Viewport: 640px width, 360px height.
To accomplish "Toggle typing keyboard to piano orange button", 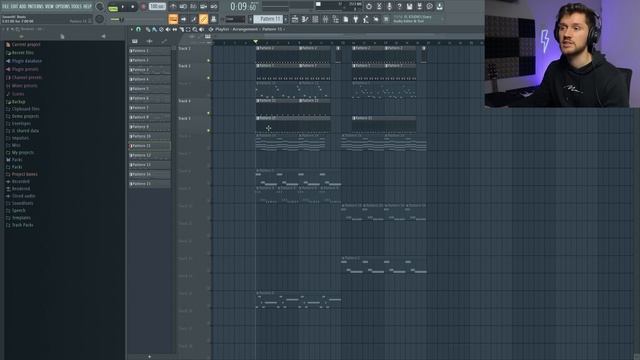I will click(173, 19).
